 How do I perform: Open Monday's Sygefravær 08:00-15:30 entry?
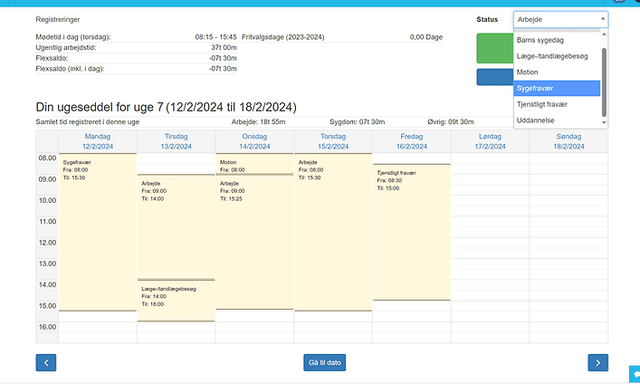[98, 232]
